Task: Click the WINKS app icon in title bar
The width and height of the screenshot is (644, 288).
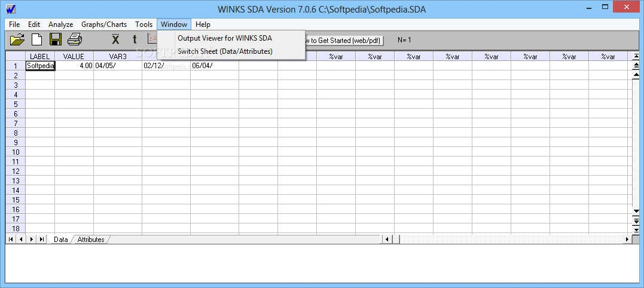Action: pyautogui.click(x=11, y=8)
